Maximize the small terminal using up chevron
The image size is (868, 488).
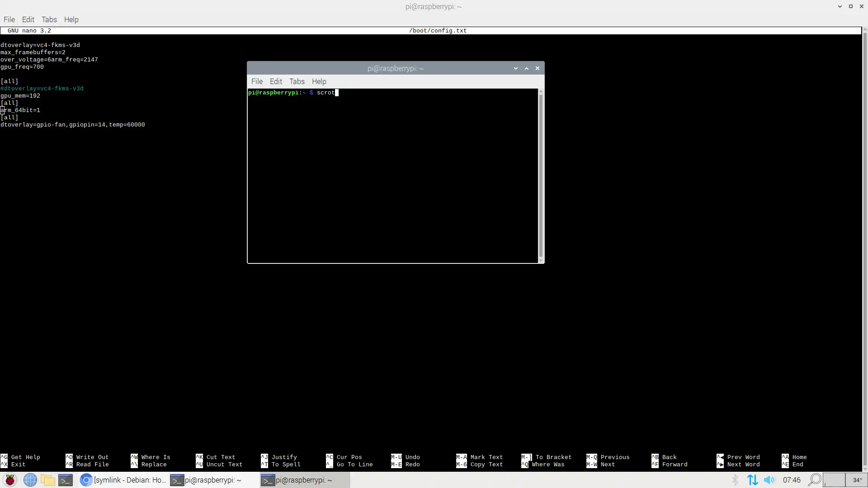pyautogui.click(x=527, y=68)
